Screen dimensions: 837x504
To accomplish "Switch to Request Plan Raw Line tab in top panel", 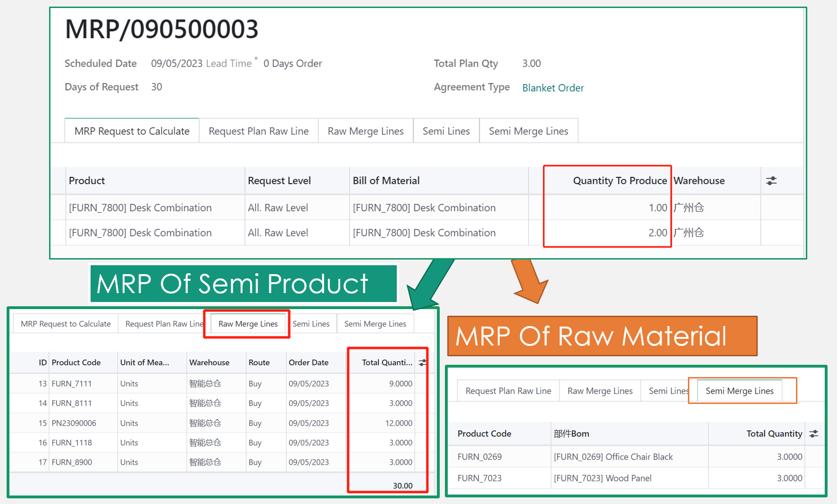I will pyautogui.click(x=259, y=131).
